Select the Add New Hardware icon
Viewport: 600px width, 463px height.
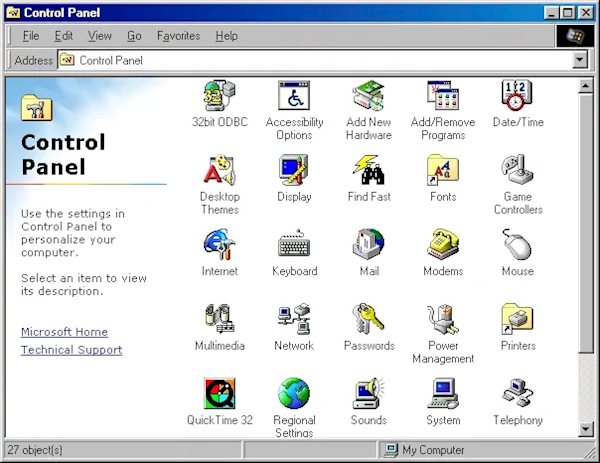369,97
